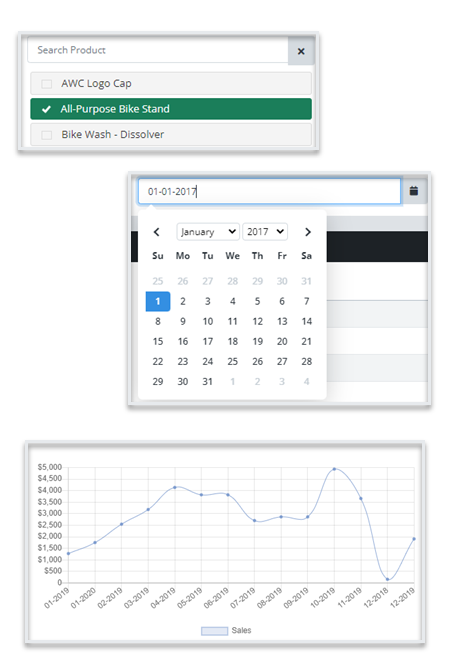Toggle the Sales legend color box
The width and height of the screenshot is (450, 664).
tap(214, 631)
